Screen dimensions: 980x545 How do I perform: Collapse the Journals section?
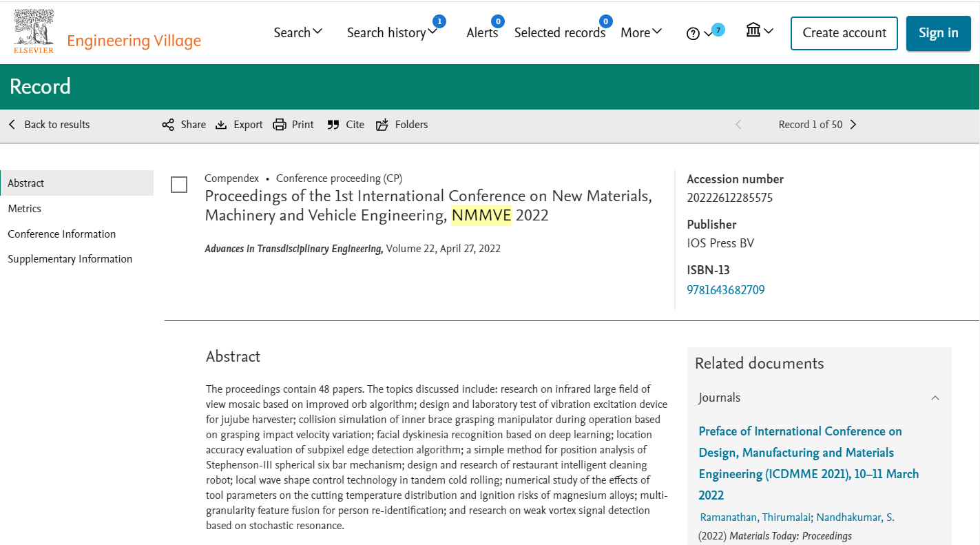point(935,398)
